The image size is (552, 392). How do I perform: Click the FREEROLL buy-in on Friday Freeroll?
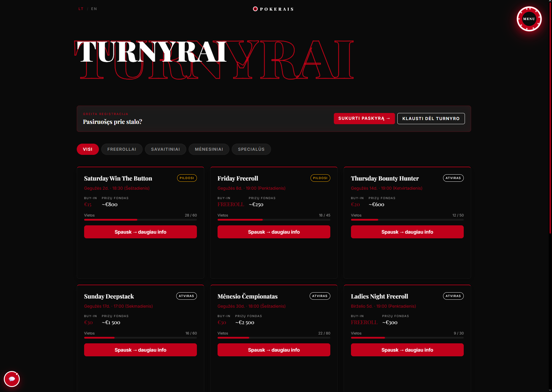(231, 204)
